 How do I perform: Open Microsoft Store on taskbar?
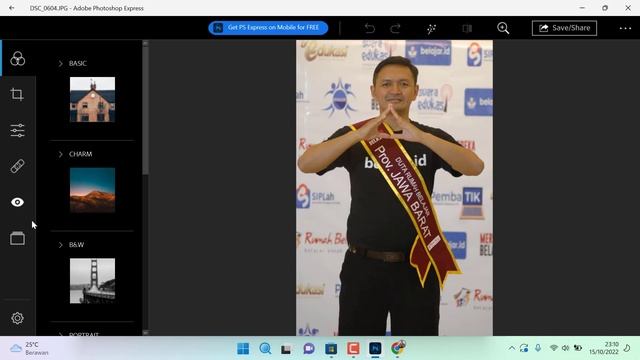point(331,349)
